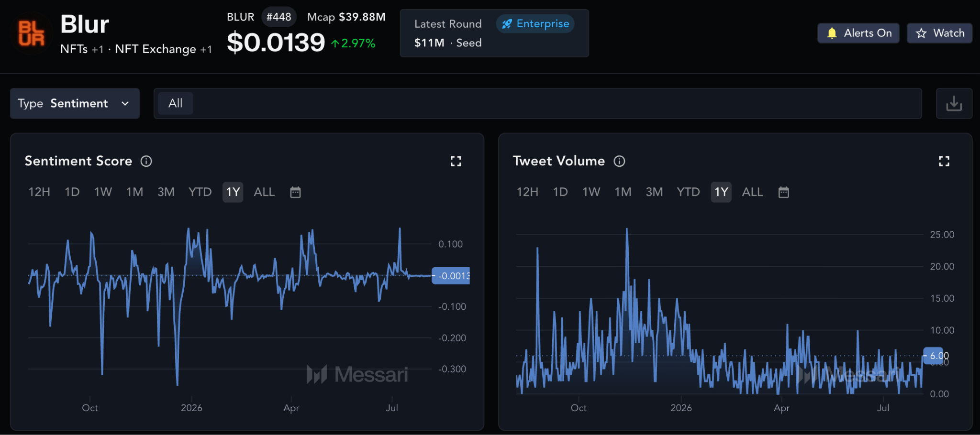Open the NFT Exchange category link
The image size is (980, 435).
(156, 49)
